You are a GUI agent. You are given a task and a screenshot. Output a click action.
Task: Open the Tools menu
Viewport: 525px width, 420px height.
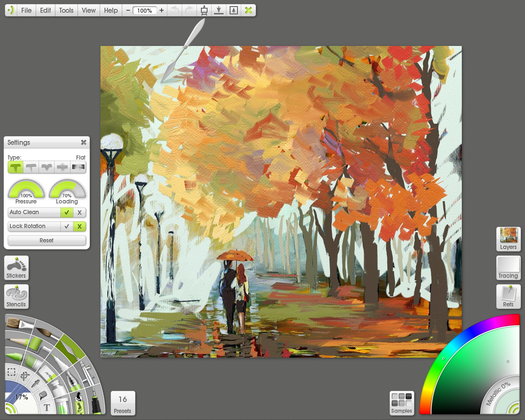click(x=66, y=10)
